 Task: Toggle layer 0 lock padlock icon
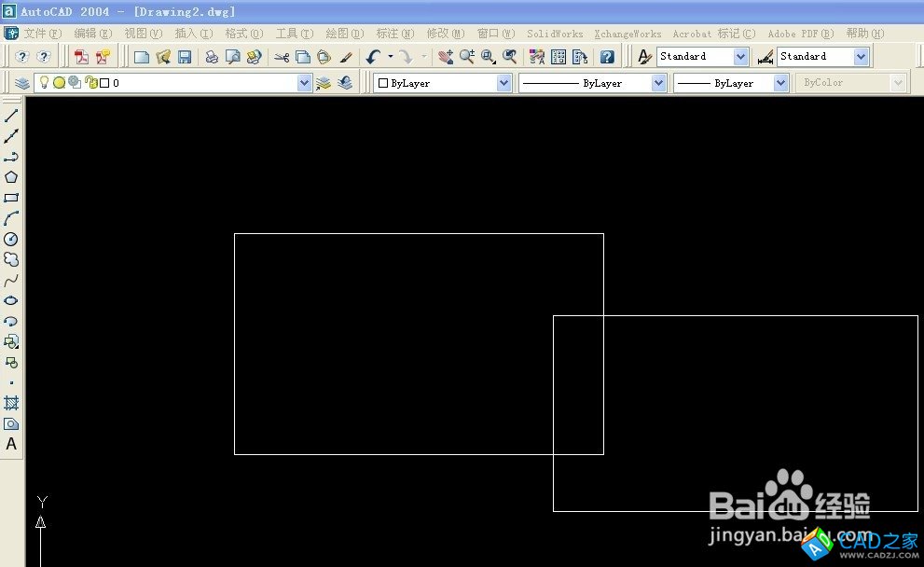tap(90, 83)
